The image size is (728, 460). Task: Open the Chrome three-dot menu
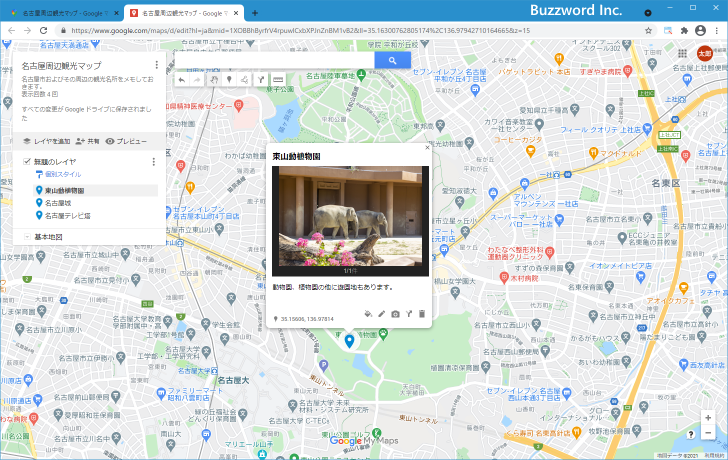coord(717,31)
